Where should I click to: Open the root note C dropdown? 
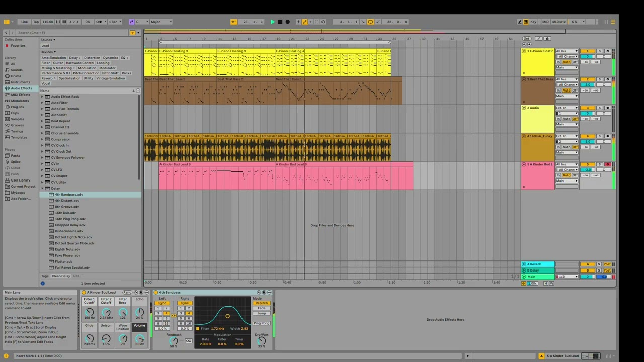[141, 22]
